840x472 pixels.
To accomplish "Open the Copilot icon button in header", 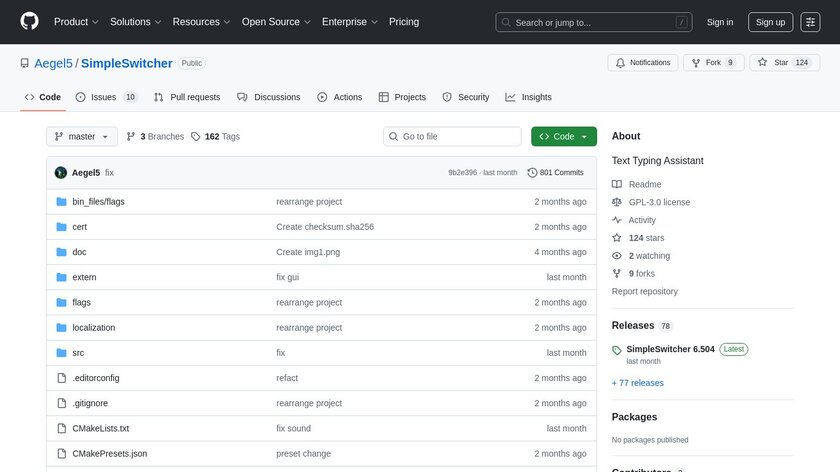I will pyautogui.click(x=811, y=22).
